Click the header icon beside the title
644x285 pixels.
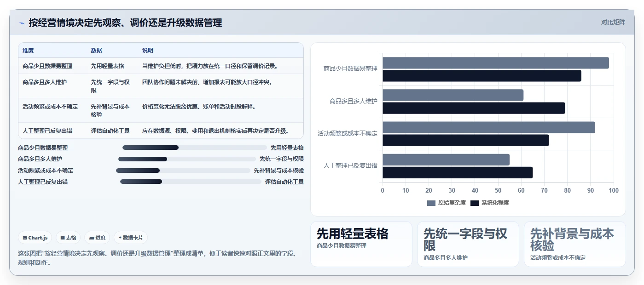click(22, 23)
